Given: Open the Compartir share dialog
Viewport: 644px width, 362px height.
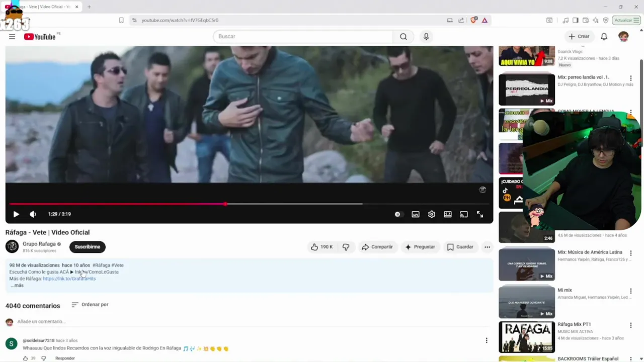Looking at the screenshot, I should pyautogui.click(x=377, y=247).
